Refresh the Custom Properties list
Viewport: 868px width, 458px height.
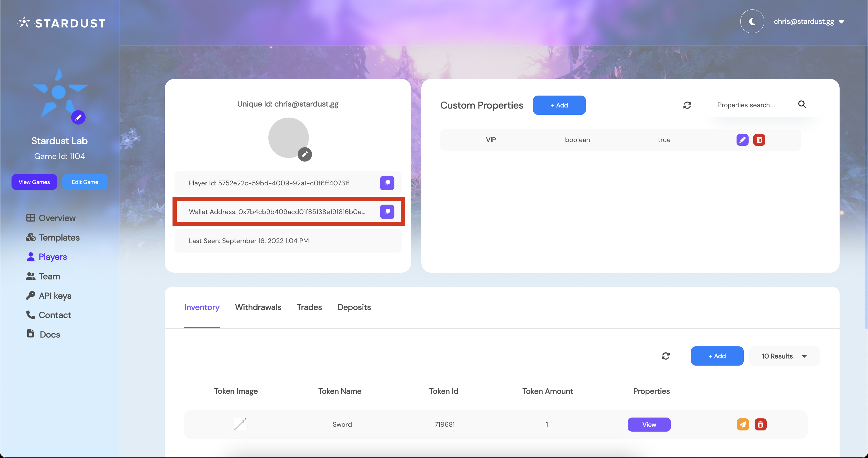[x=687, y=105]
